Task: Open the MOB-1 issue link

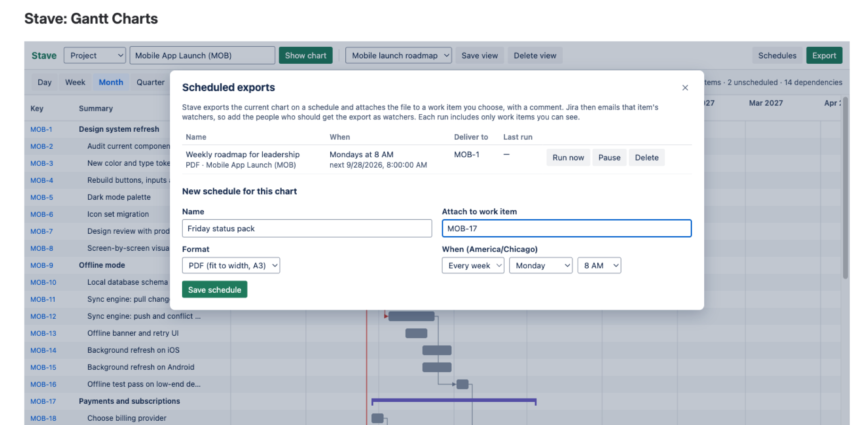Action: (x=42, y=129)
